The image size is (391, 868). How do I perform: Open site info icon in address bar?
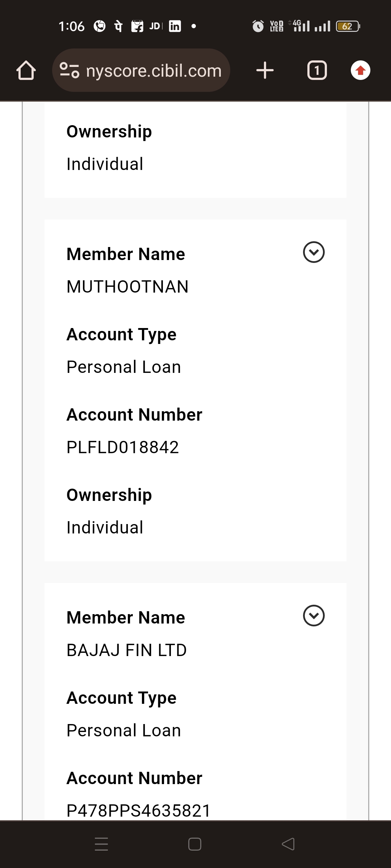69,70
